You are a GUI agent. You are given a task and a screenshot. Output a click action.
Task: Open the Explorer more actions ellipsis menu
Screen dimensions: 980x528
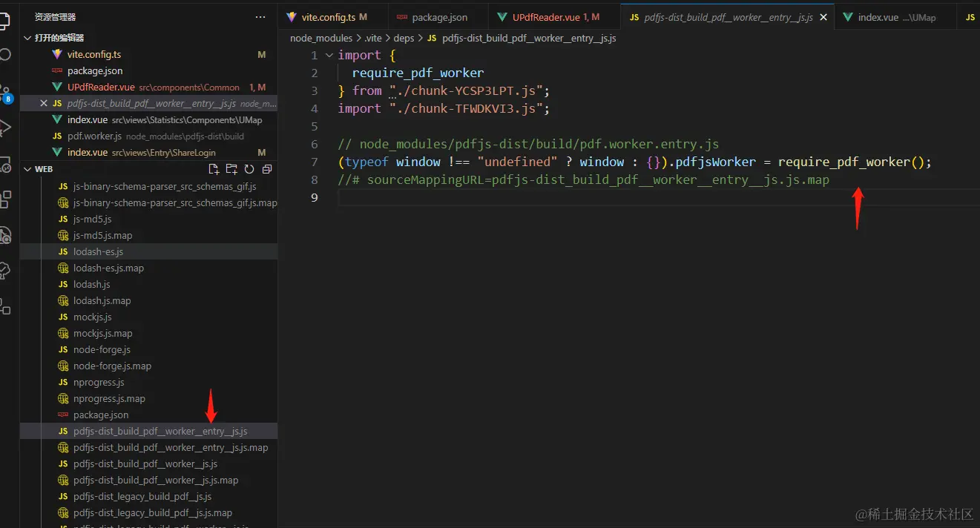(260, 16)
